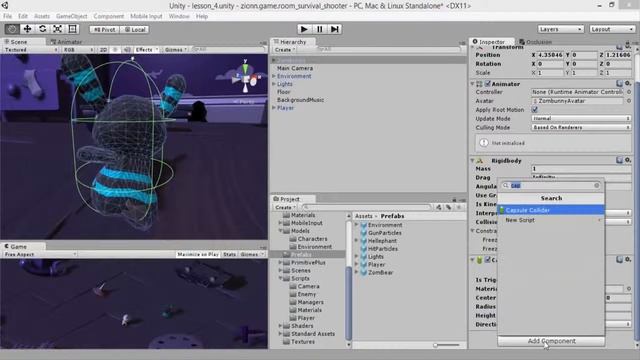Expand Lights in Hierarchy

(x=274, y=84)
